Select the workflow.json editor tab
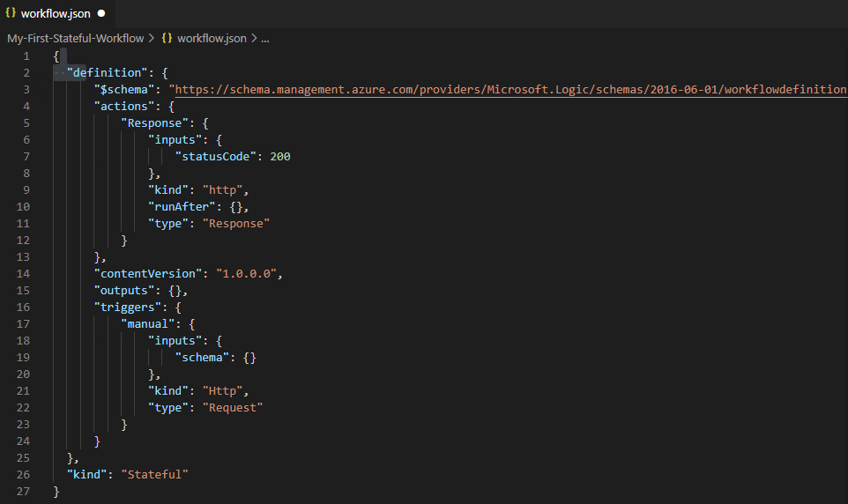 click(x=57, y=14)
